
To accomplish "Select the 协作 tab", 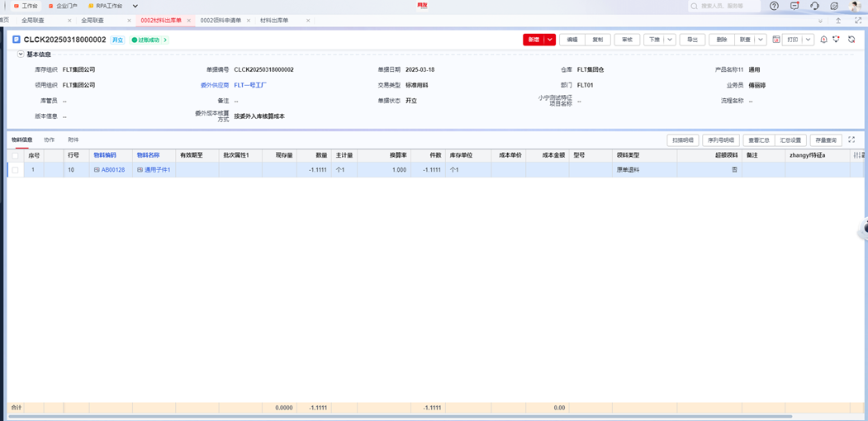I will pos(50,140).
